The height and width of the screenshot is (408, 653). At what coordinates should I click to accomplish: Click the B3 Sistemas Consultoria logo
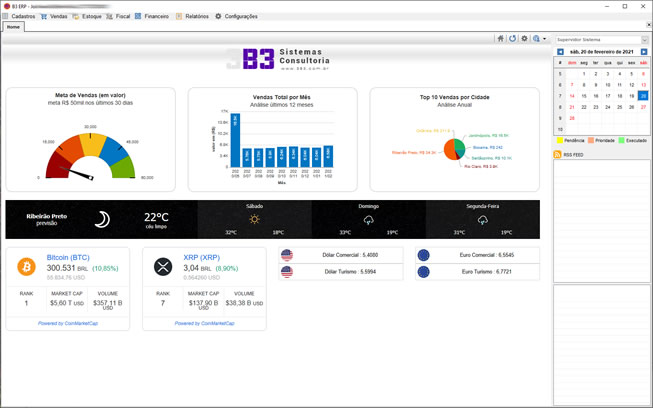[x=278, y=59]
